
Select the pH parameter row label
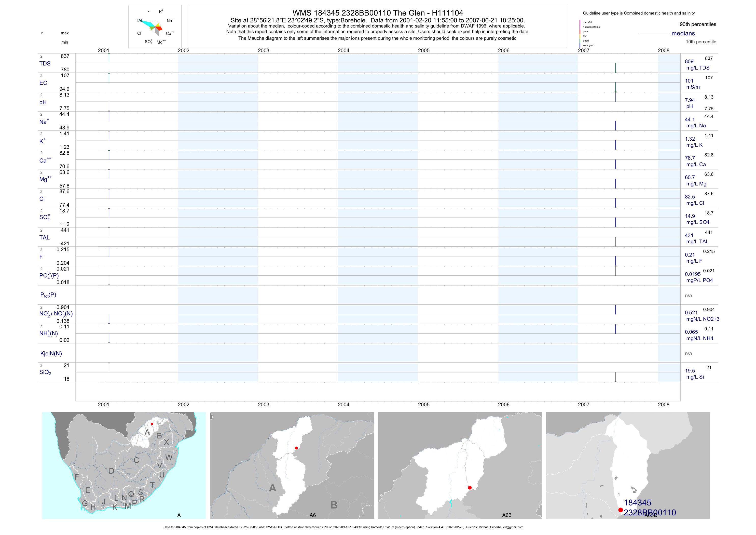click(x=43, y=102)
